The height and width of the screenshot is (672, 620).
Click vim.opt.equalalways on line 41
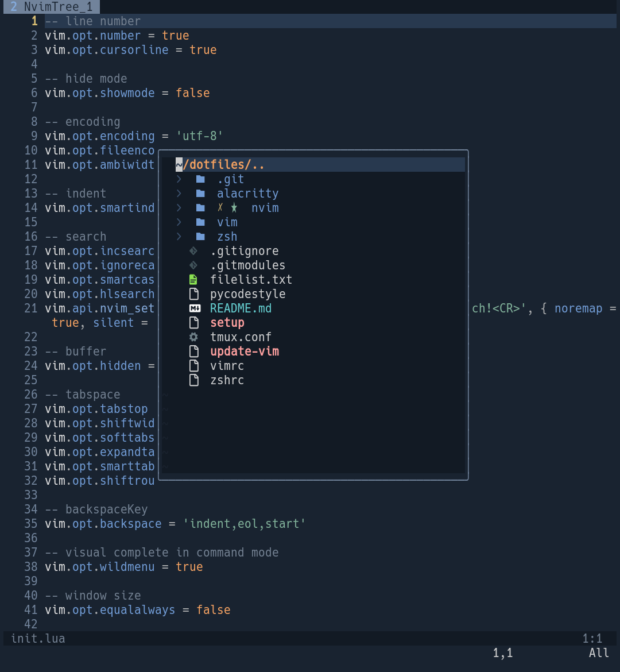click(110, 610)
